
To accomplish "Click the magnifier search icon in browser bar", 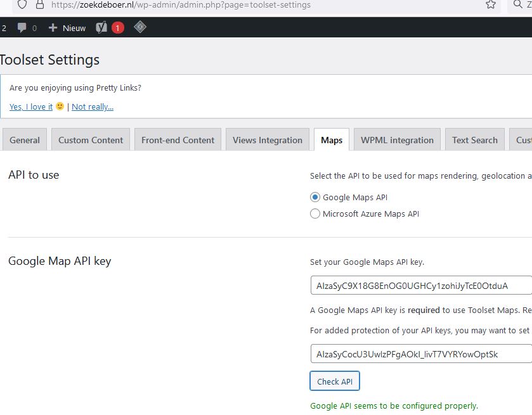I will tap(517, 4).
